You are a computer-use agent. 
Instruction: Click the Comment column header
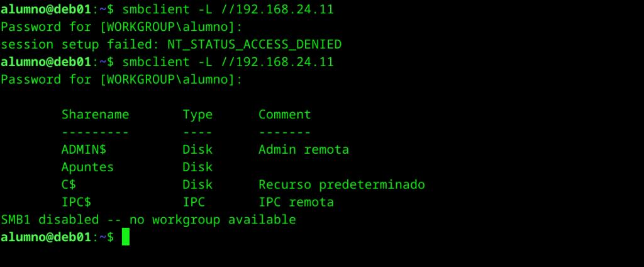284,115
